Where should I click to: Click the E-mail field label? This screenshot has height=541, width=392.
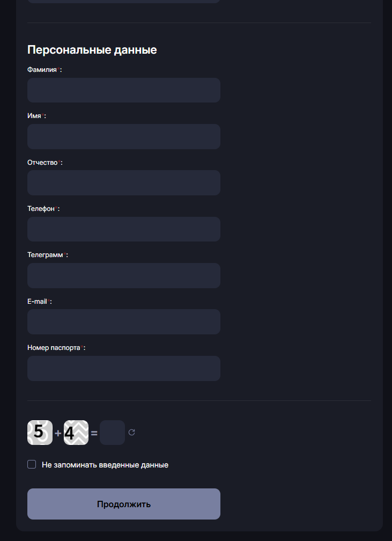click(38, 302)
